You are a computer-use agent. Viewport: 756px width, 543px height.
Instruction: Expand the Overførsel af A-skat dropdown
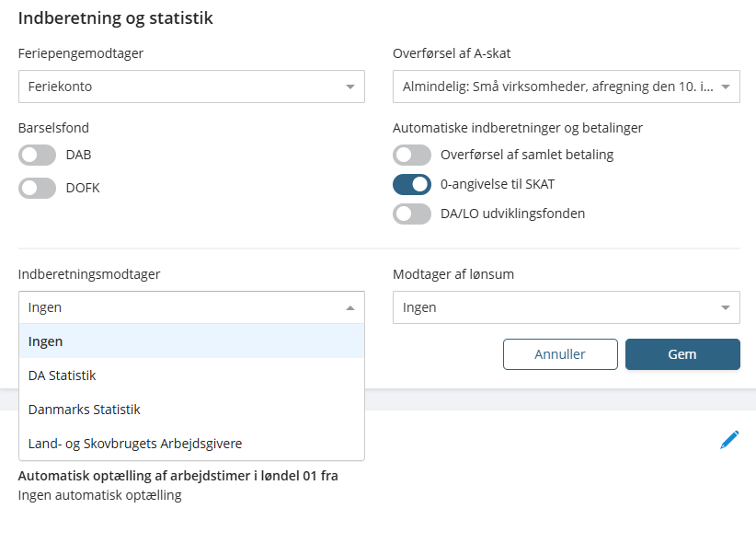coord(566,87)
